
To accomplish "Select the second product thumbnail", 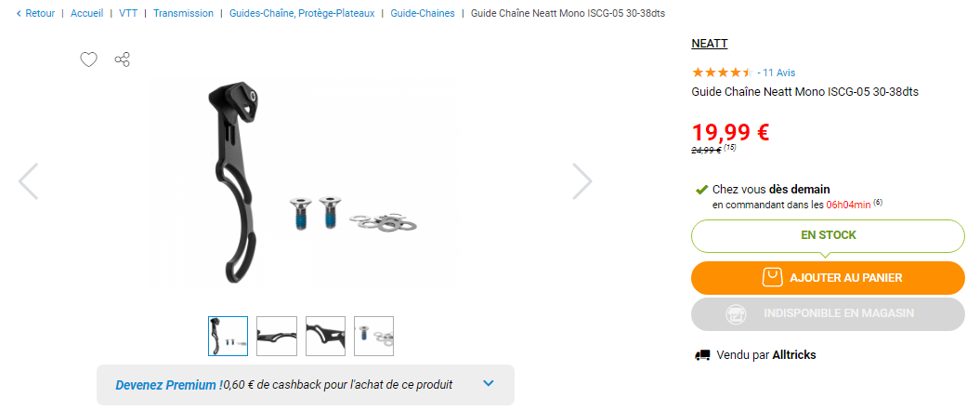I will pyautogui.click(x=277, y=336).
